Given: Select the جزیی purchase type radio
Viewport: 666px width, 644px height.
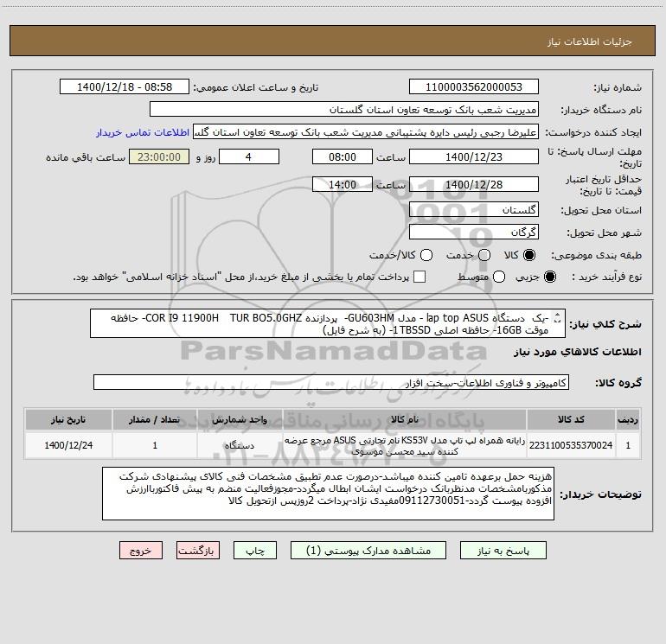Looking at the screenshot, I should [x=549, y=277].
